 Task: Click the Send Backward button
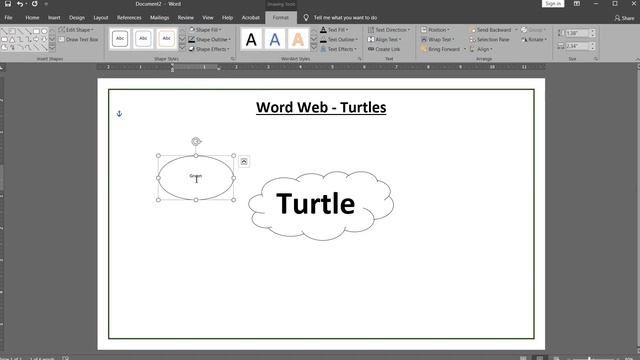click(490, 30)
